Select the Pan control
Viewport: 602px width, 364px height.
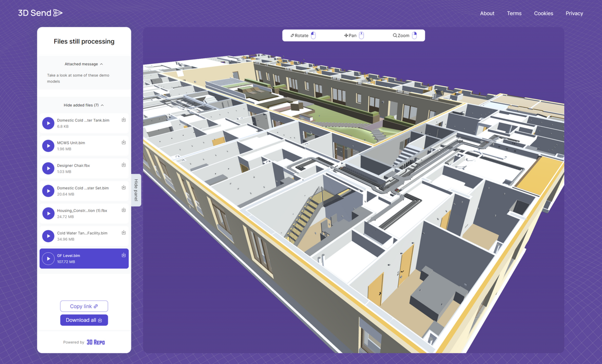click(x=354, y=36)
